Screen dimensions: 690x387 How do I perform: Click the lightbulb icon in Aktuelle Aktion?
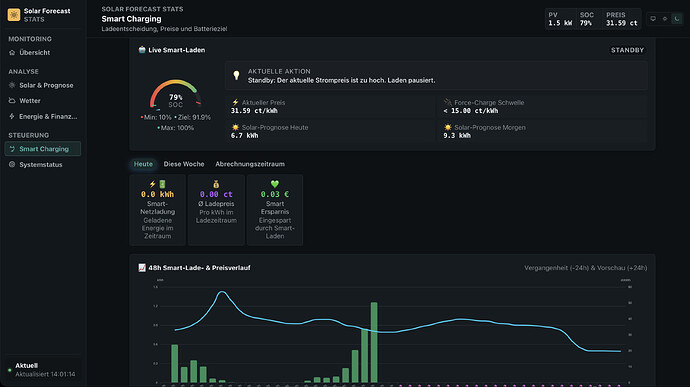[236, 75]
